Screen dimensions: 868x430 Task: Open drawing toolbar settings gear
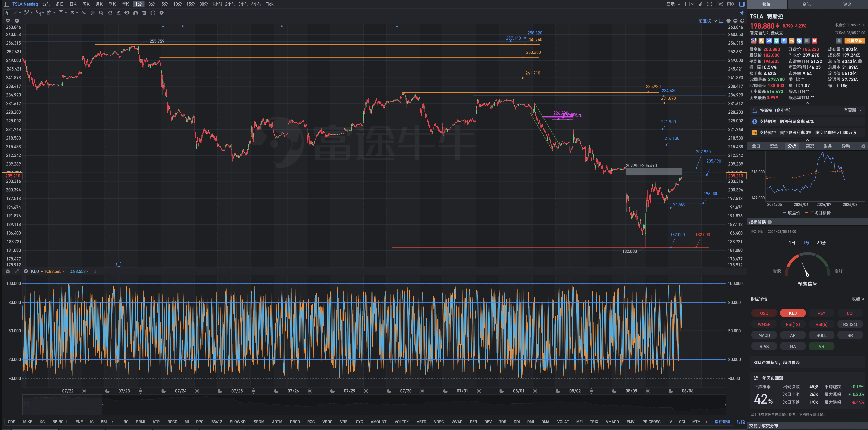click(x=161, y=13)
